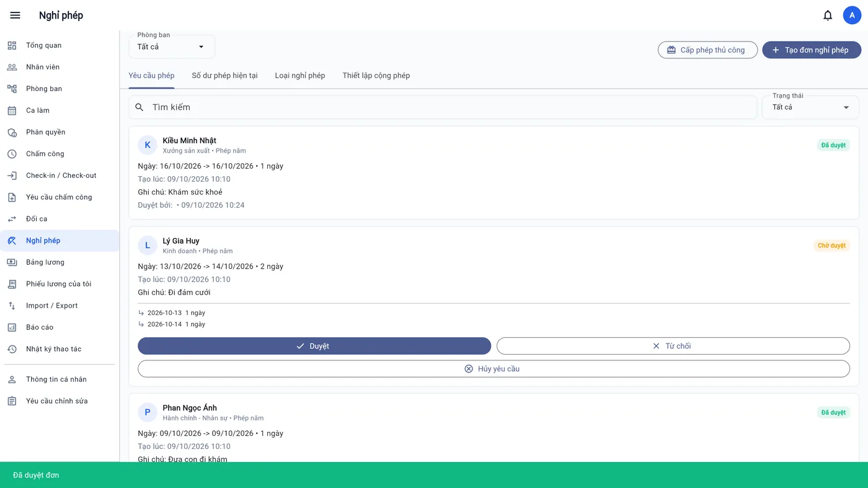The height and width of the screenshot is (488, 868).
Task: Cancel request via Hủy yêu cầu
Action: point(494,369)
